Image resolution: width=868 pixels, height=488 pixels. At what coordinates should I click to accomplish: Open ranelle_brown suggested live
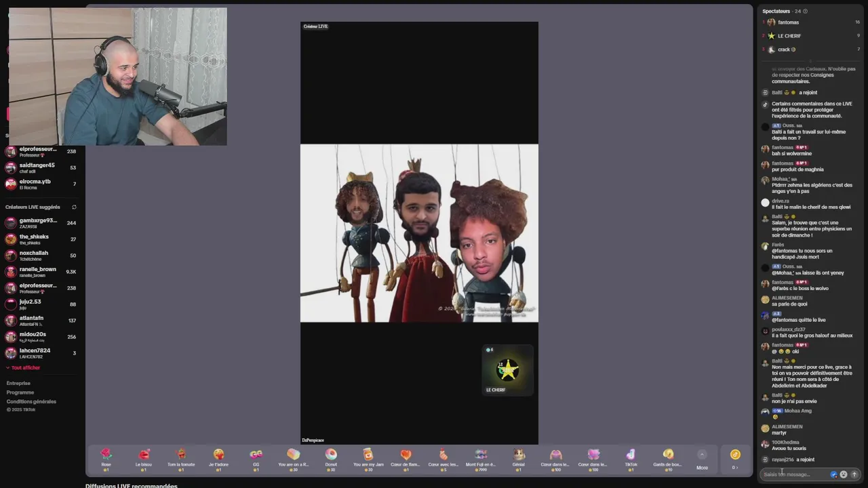click(x=41, y=272)
